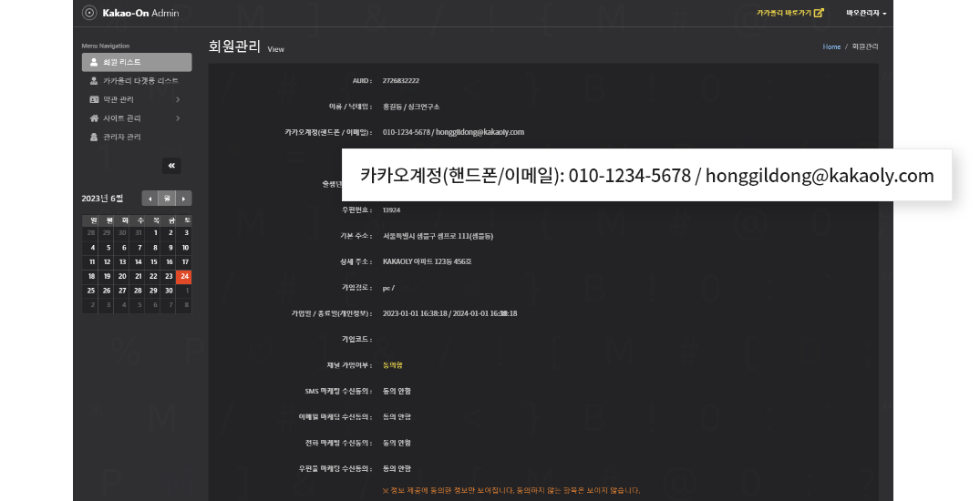Click the 월 calendar view button
The width and height of the screenshot is (980, 501).
pos(167,199)
